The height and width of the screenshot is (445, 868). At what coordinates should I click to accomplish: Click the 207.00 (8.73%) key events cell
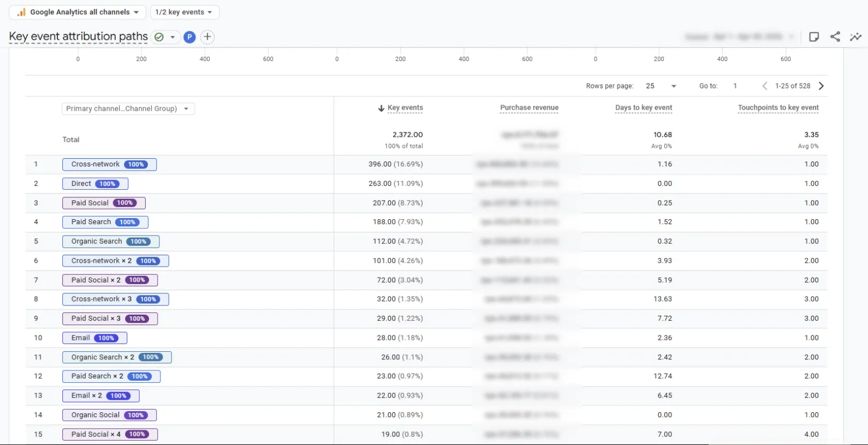pyautogui.click(x=397, y=203)
